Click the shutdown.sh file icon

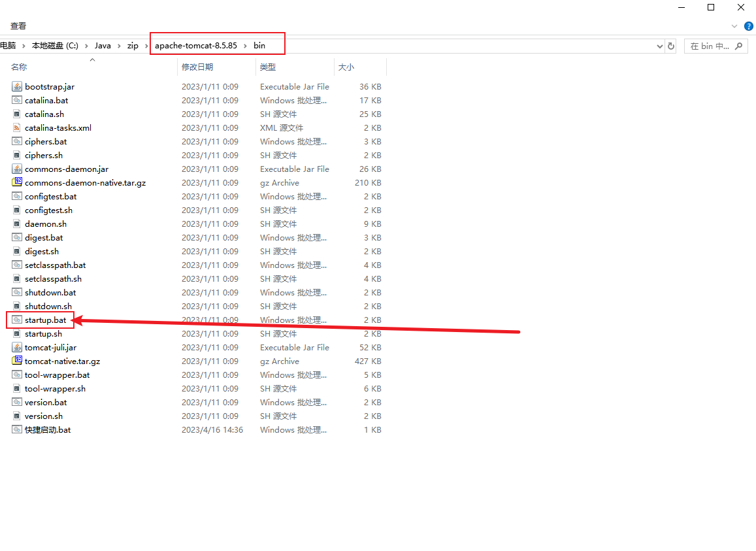17,307
